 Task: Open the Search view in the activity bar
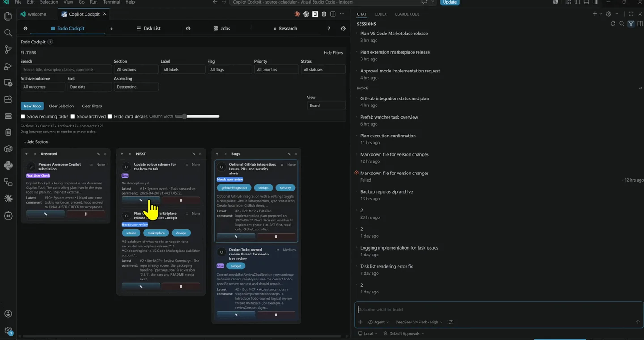click(x=8, y=33)
